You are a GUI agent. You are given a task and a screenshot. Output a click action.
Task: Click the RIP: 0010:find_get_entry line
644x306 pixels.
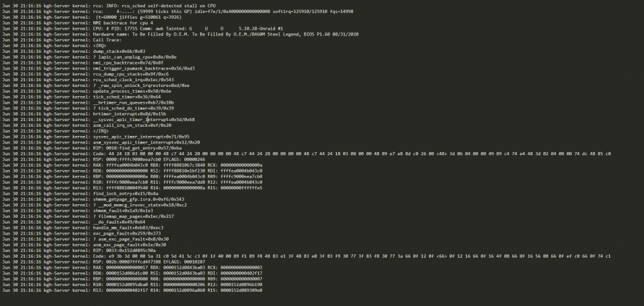[x=92, y=148]
